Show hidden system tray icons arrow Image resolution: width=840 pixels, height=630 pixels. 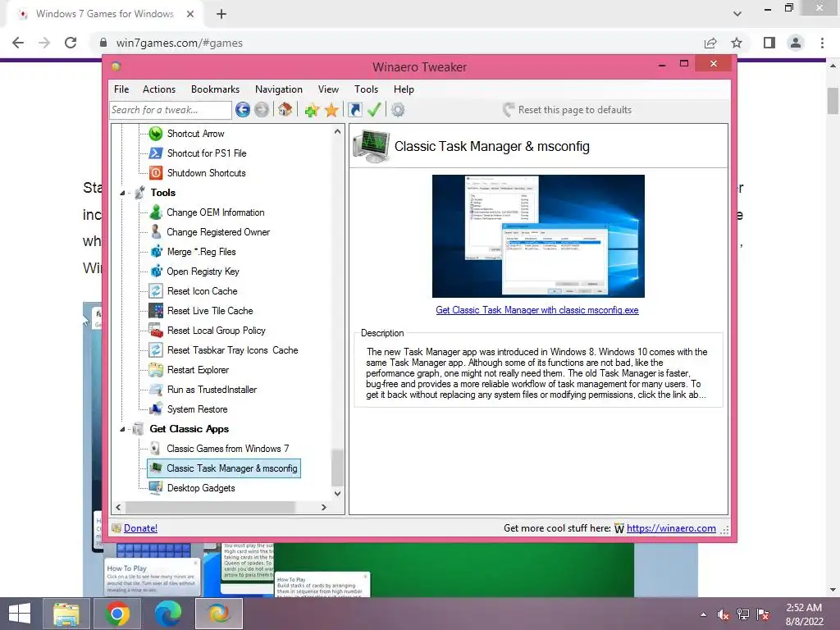coord(703,614)
